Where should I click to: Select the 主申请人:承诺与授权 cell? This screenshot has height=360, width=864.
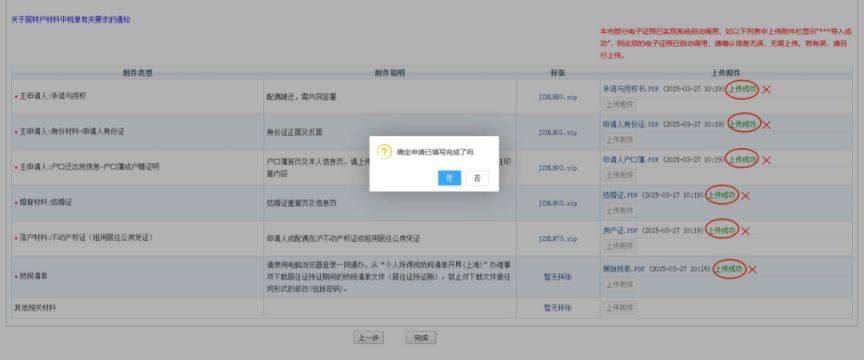[x=137, y=96]
